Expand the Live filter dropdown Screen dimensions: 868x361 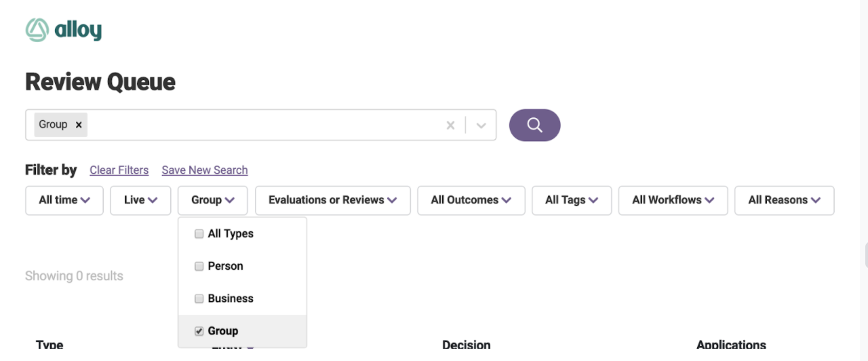(140, 200)
